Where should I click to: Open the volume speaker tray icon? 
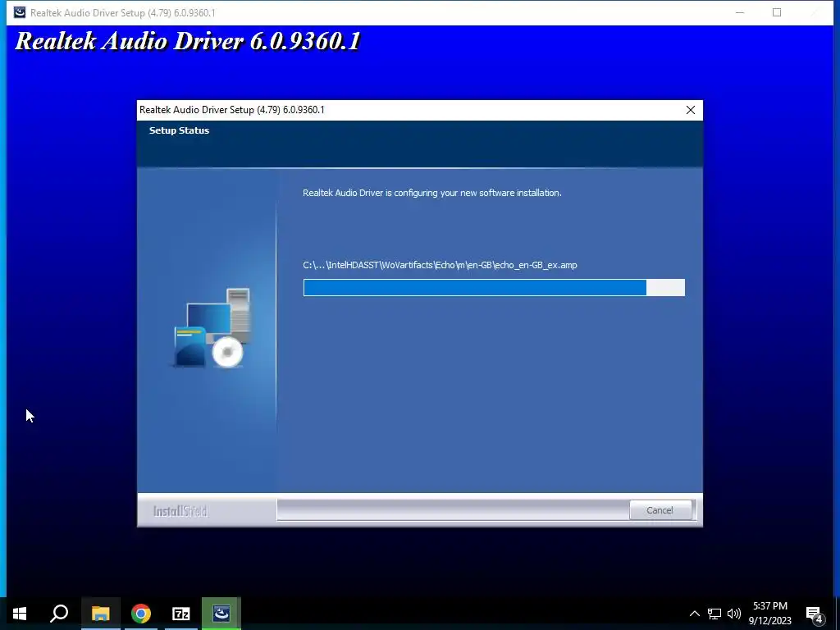click(x=734, y=614)
